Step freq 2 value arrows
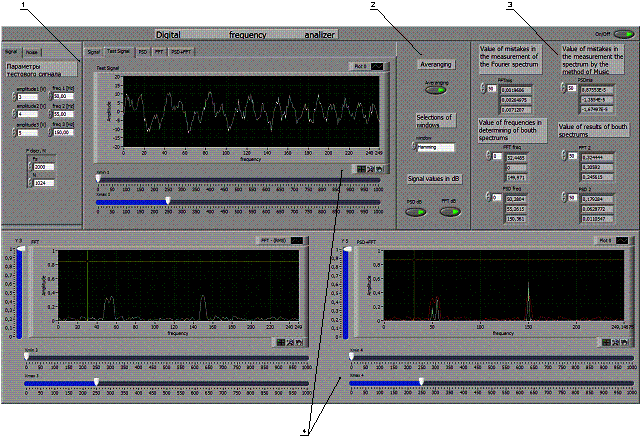Viewport: 641px width, 440px height. tap(51, 114)
